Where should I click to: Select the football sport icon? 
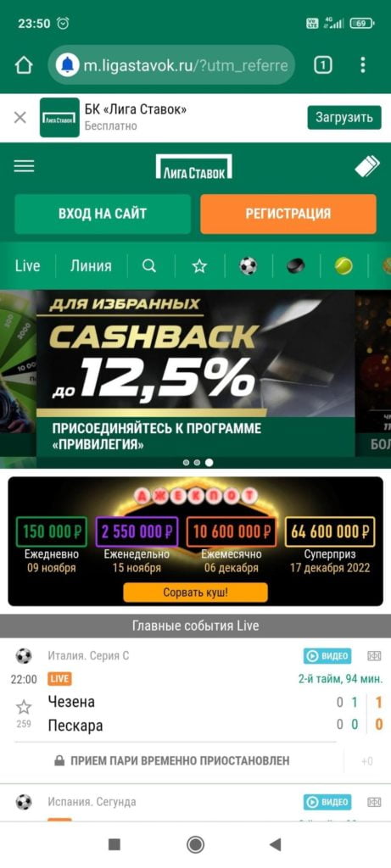point(249,266)
